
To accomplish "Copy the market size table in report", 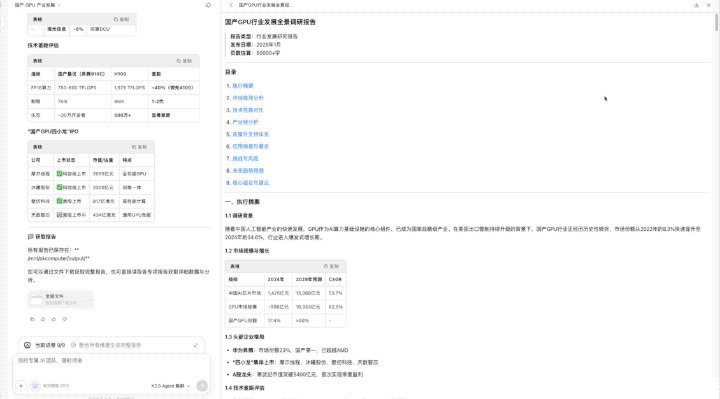I will click(x=331, y=266).
